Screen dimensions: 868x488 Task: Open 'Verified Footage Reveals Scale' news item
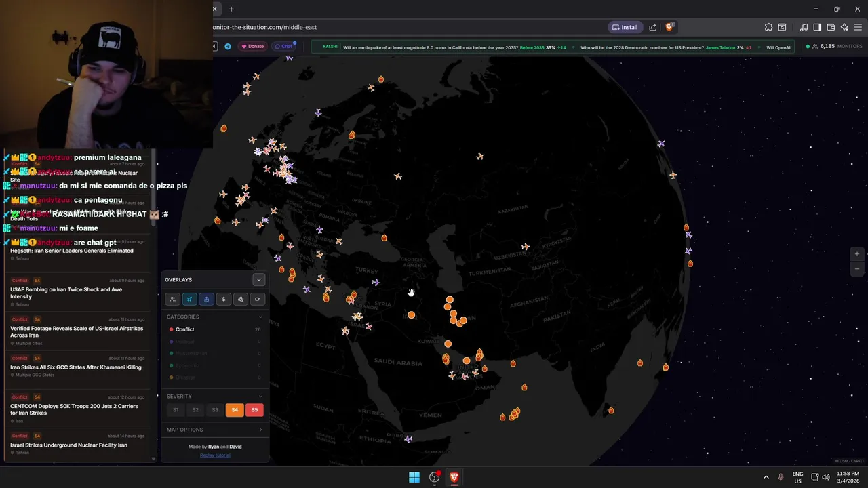(x=78, y=331)
